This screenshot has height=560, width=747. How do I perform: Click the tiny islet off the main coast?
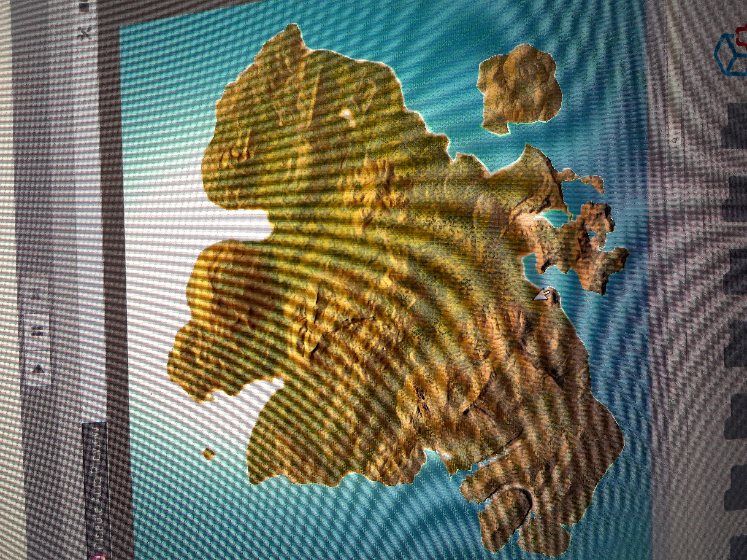coord(208,454)
